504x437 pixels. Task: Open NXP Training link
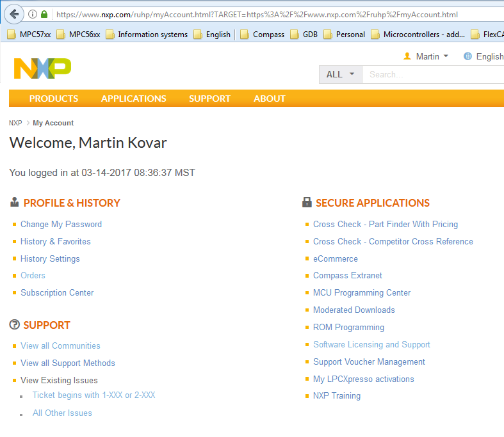coord(337,396)
